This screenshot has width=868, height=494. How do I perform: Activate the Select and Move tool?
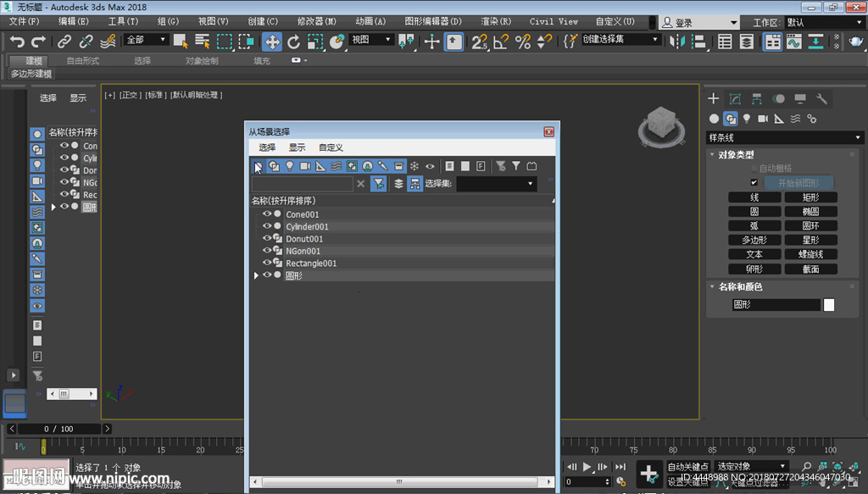tap(272, 42)
